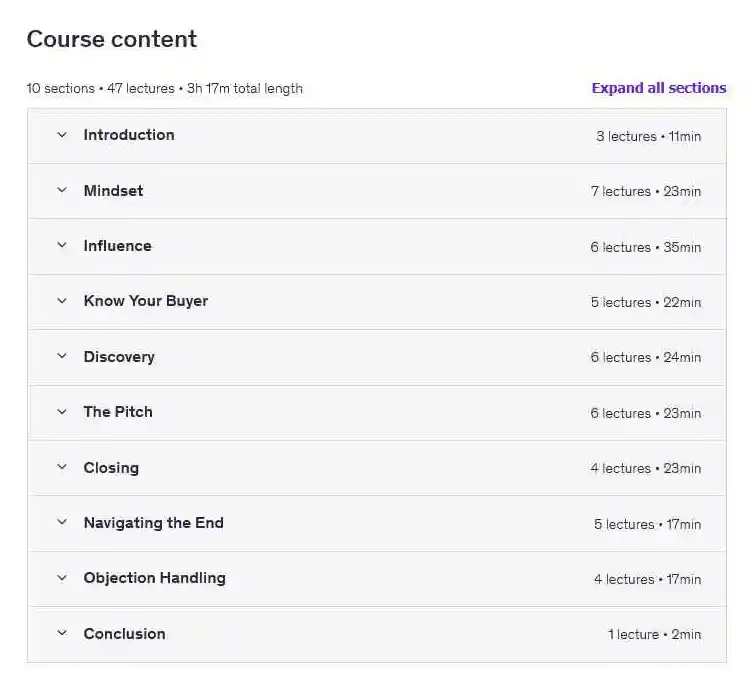The width and height of the screenshot is (753, 677).
Task: Click chevron icon beside Introduction section
Action: pos(62,135)
